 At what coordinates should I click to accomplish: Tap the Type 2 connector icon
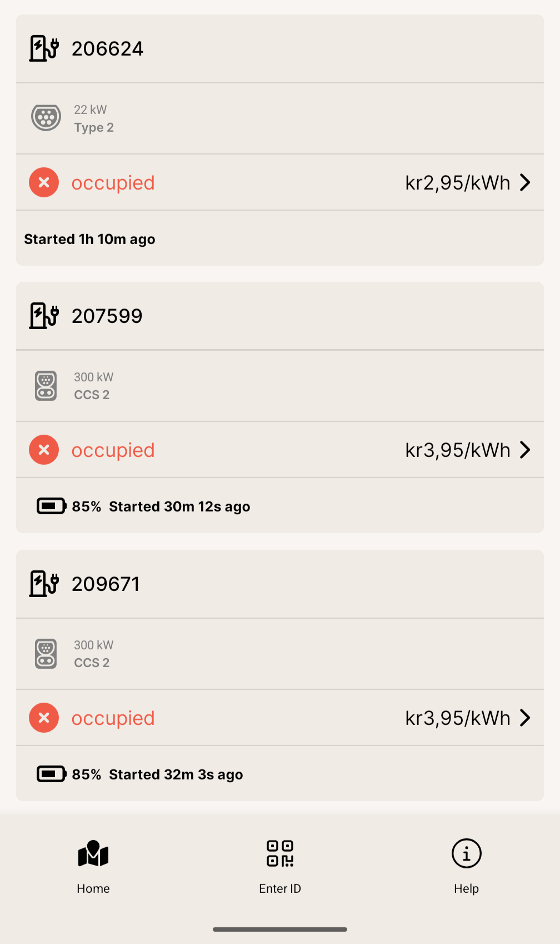[46, 118]
